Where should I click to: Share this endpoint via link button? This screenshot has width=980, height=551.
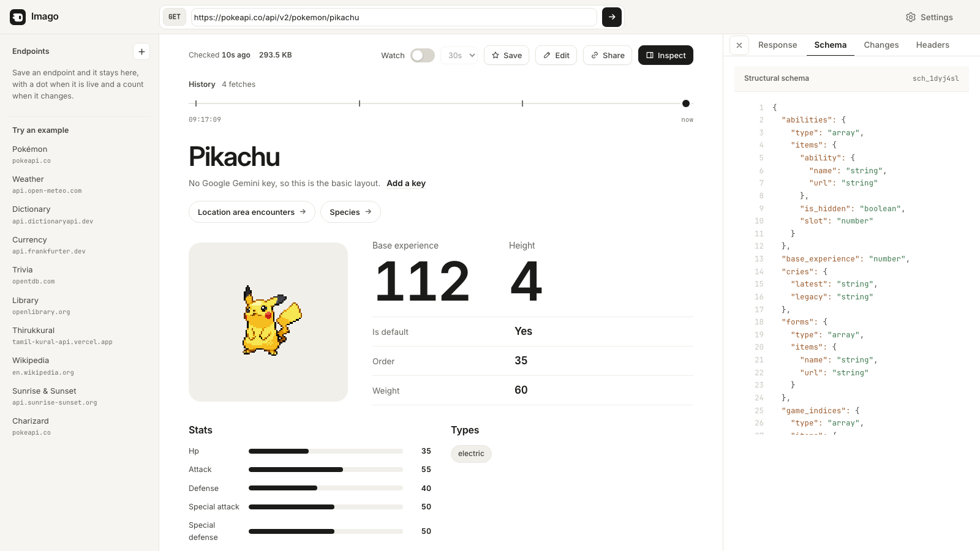(608, 55)
